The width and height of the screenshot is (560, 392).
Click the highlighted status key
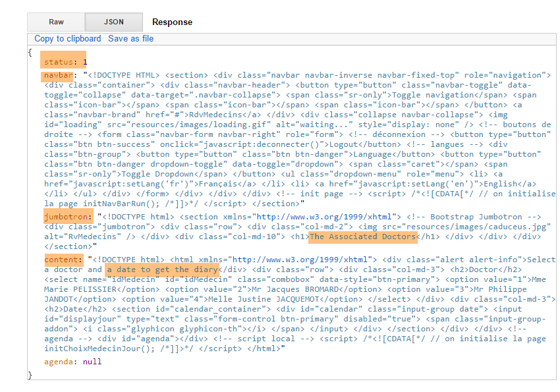(59, 62)
